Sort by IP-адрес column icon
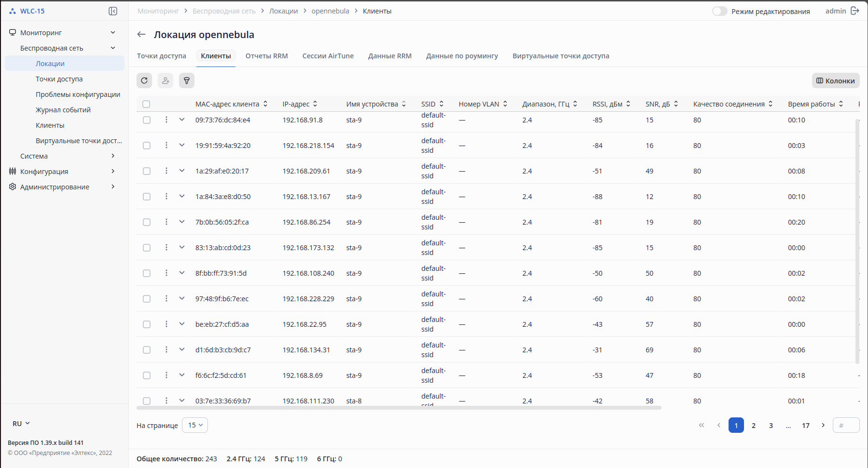This screenshot has height=468, width=868. tap(315, 104)
